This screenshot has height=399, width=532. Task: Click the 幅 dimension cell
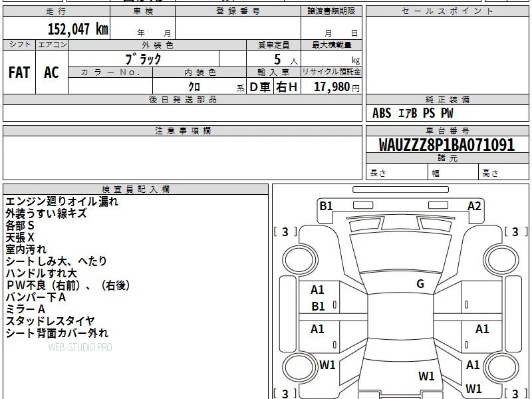tap(454, 172)
